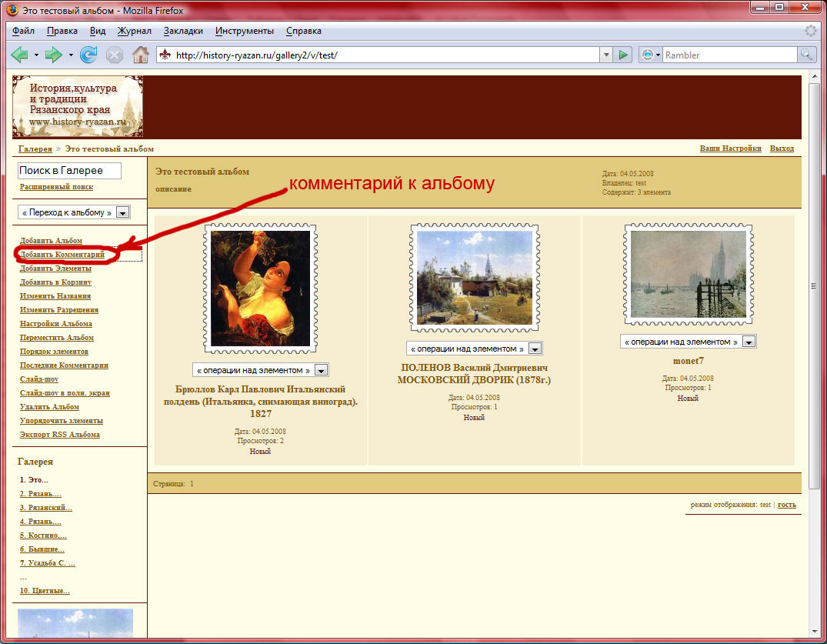The height and width of the screenshot is (644, 827).
Task: Open the Журнал menu
Action: pyautogui.click(x=135, y=31)
